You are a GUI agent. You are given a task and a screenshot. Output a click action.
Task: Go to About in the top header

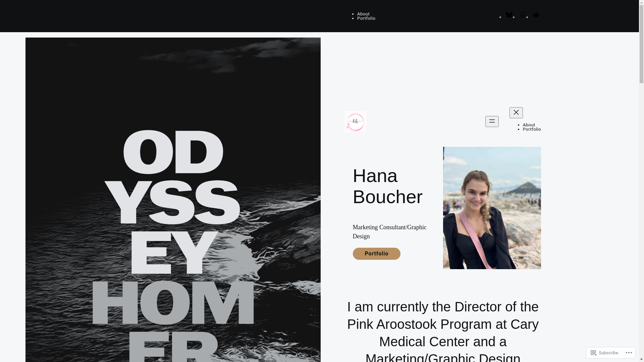click(363, 14)
